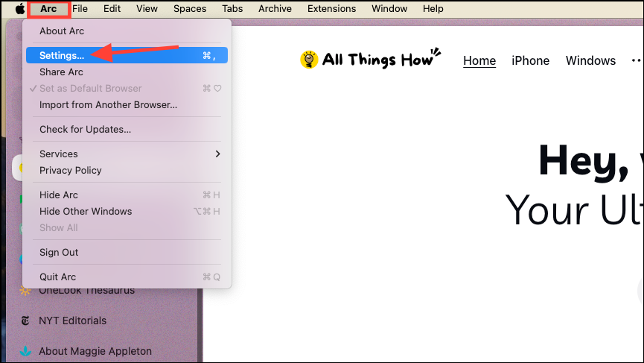
Task: Click Sign Out in the Arc menu
Action: (x=127, y=253)
